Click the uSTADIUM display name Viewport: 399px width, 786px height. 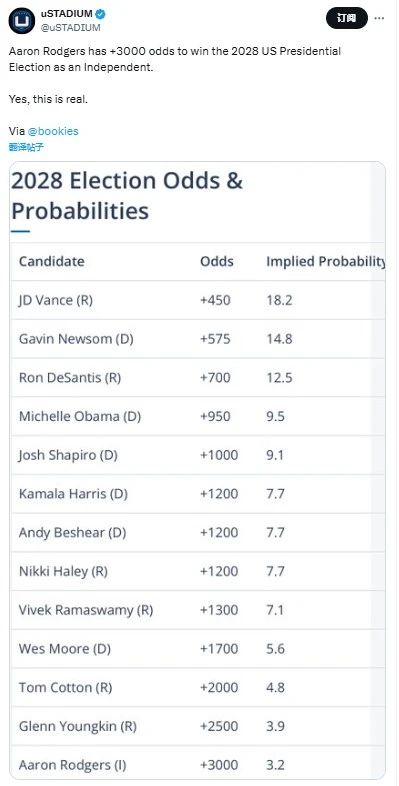pyautogui.click(x=67, y=14)
